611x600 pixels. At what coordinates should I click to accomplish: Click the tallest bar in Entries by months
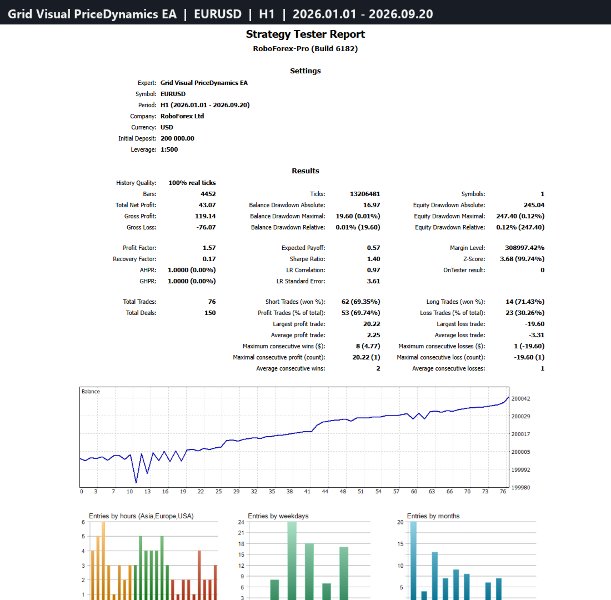pyautogui.click(x=413, y=561)
